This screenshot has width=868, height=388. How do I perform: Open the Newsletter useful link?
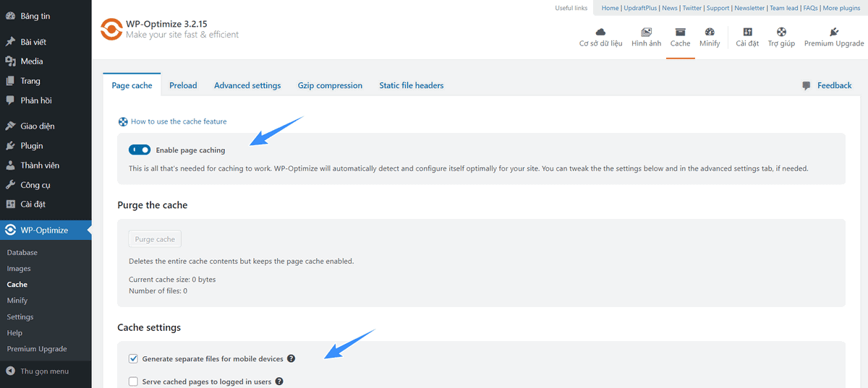point(749,8)
